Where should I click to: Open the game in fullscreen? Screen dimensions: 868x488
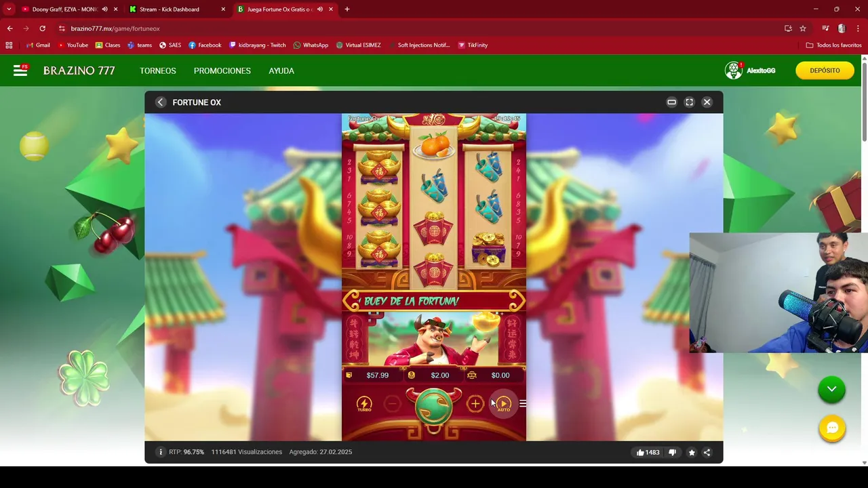coord(689,102)
